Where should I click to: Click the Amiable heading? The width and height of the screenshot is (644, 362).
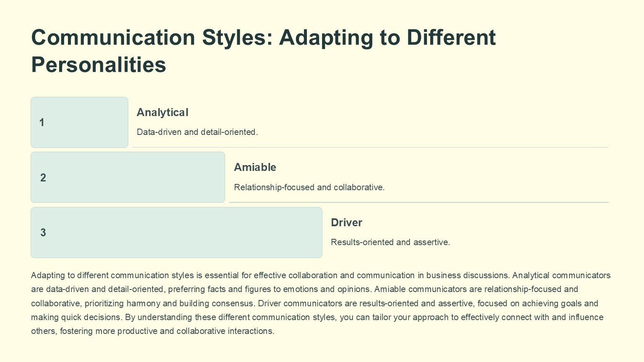[x=255, y=167]
